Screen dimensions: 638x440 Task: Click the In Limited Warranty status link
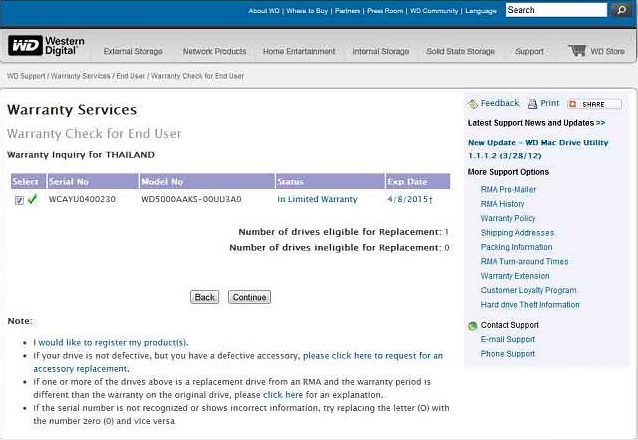pos(315,200)
